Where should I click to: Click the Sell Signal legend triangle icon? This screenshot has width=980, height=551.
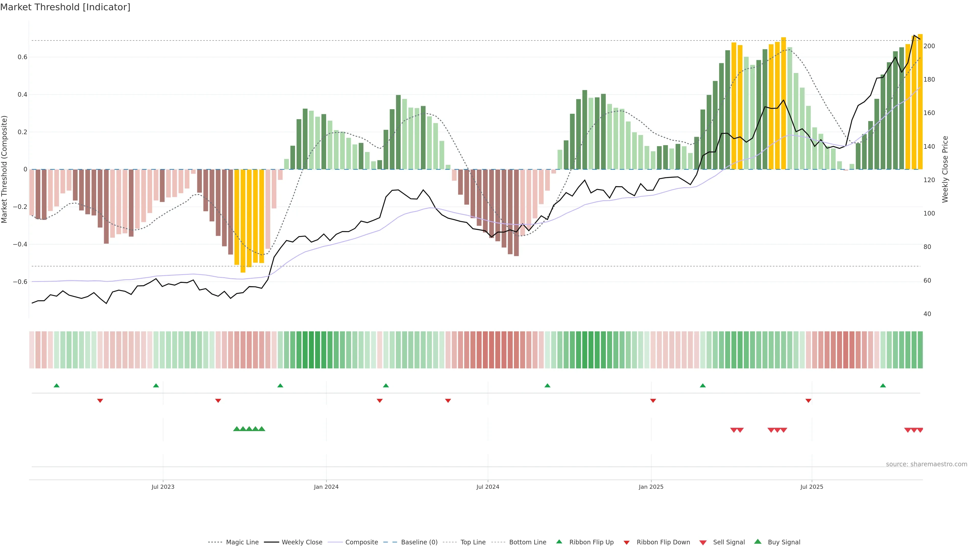tap(703, 542)
